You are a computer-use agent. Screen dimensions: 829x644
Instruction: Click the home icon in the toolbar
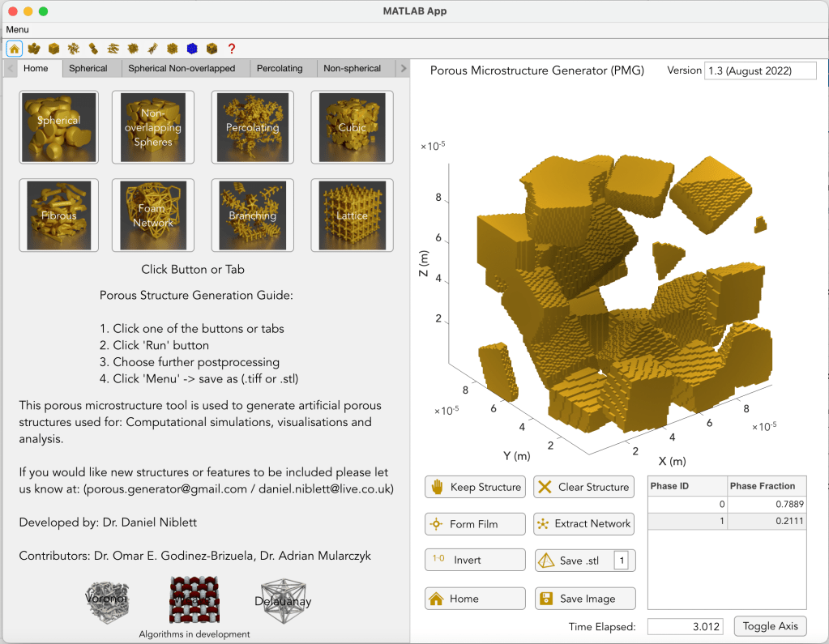tap(15, 49)
